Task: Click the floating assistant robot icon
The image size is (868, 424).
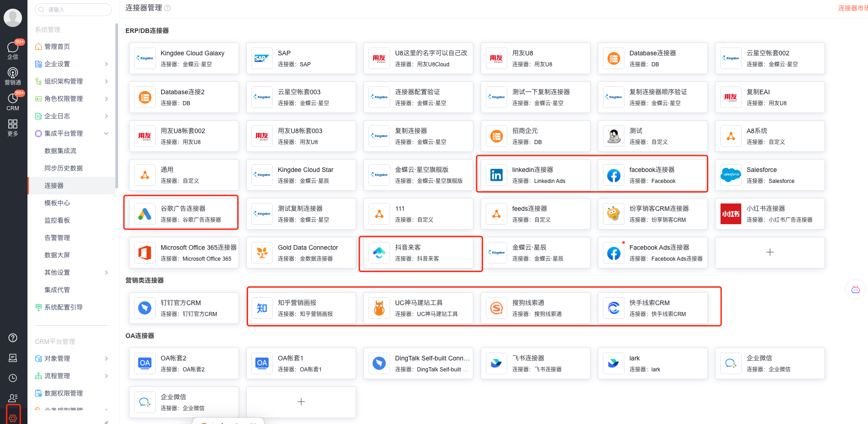Action: click(x=855, y=290)
